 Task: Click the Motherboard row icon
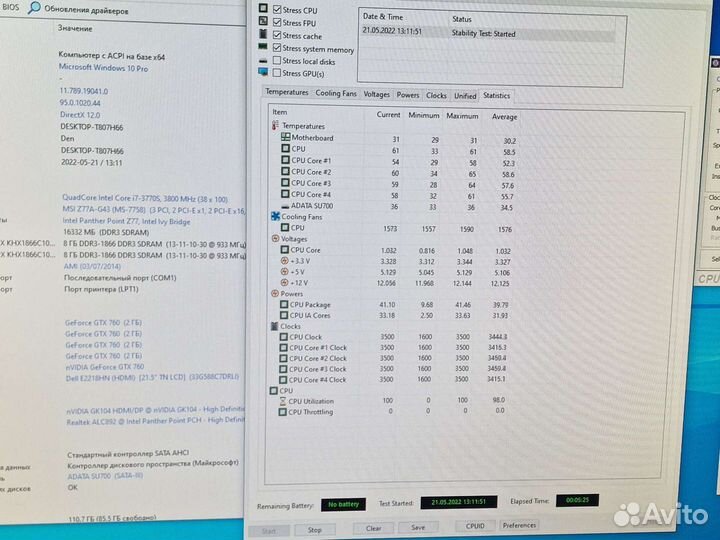(285, 137)
